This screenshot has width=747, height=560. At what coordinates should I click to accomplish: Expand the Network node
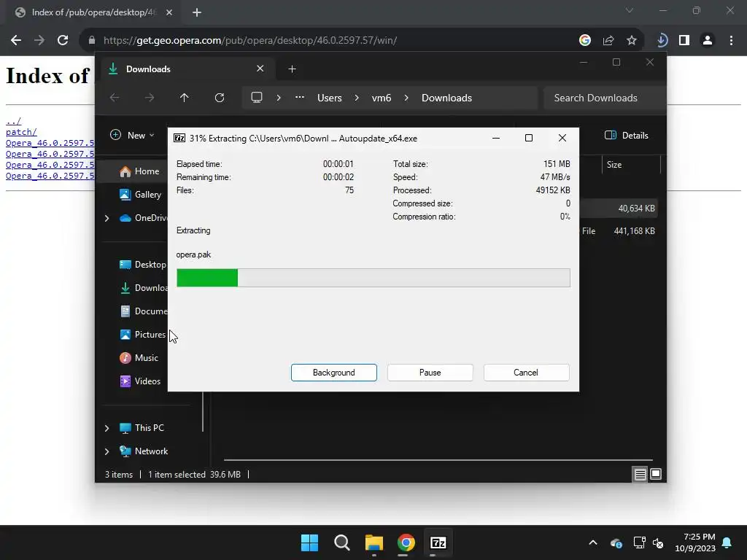coord(107,451)
